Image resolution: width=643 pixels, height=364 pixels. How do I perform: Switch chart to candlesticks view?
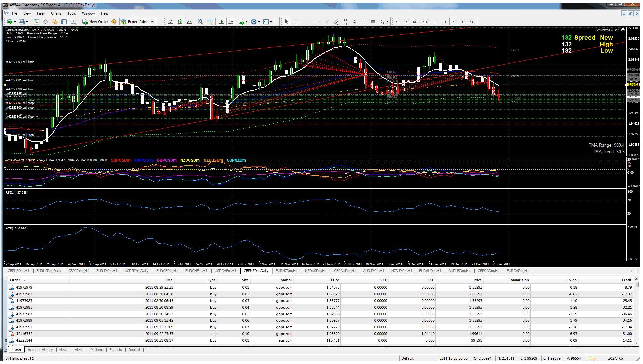coord(180,22)
